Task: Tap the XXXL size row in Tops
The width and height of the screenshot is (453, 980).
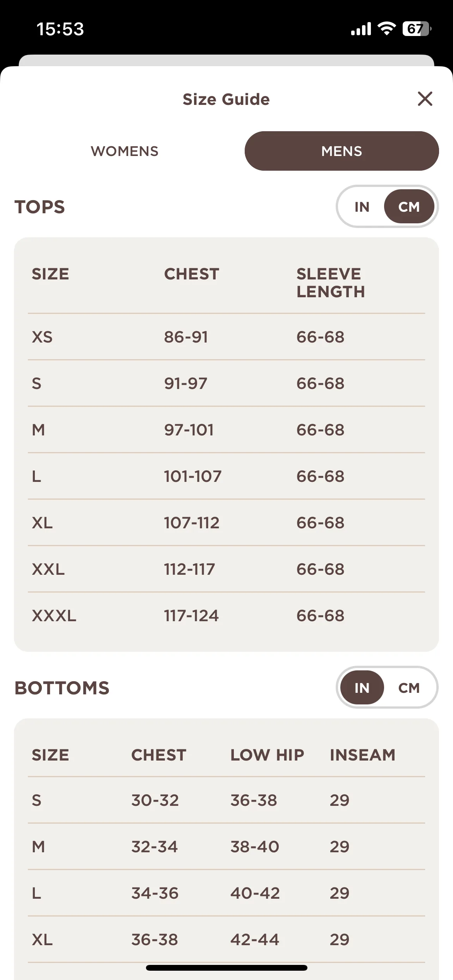Action: coord(226,615)
